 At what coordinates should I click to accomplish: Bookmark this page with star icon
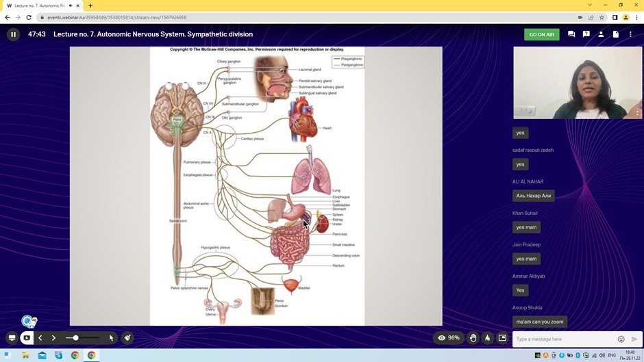pos(602,17)
